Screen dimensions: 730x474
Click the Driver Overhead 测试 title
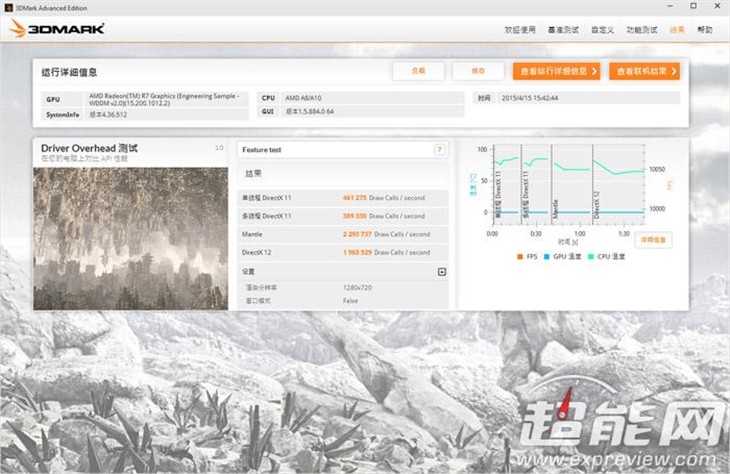(x=89, y=148)
